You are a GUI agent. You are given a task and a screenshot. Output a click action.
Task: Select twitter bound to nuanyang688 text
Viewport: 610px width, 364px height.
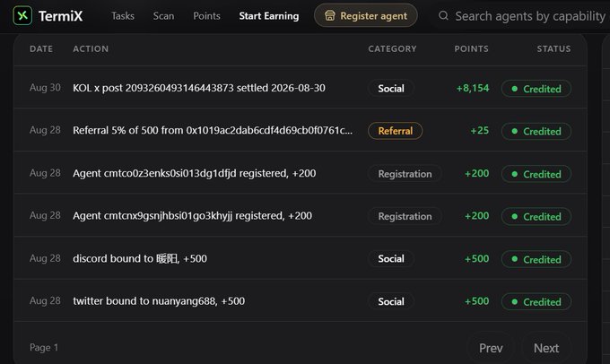[x=159, y=301]
